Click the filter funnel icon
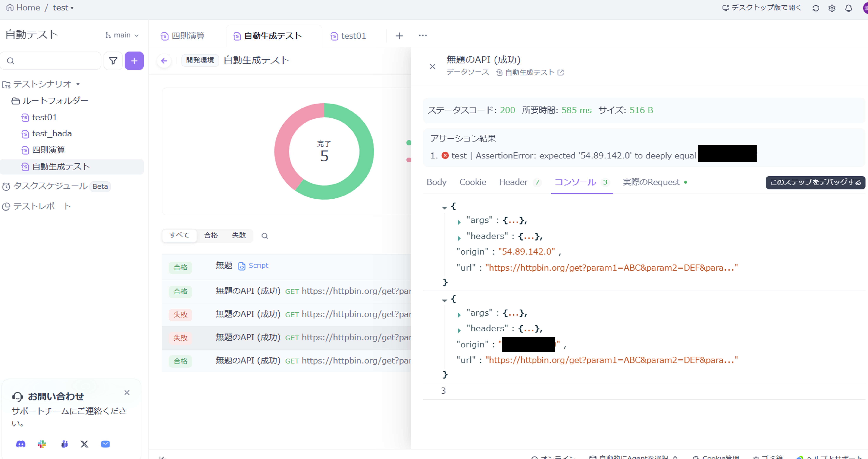The image size is (868, 459). [x=113, y=61]
